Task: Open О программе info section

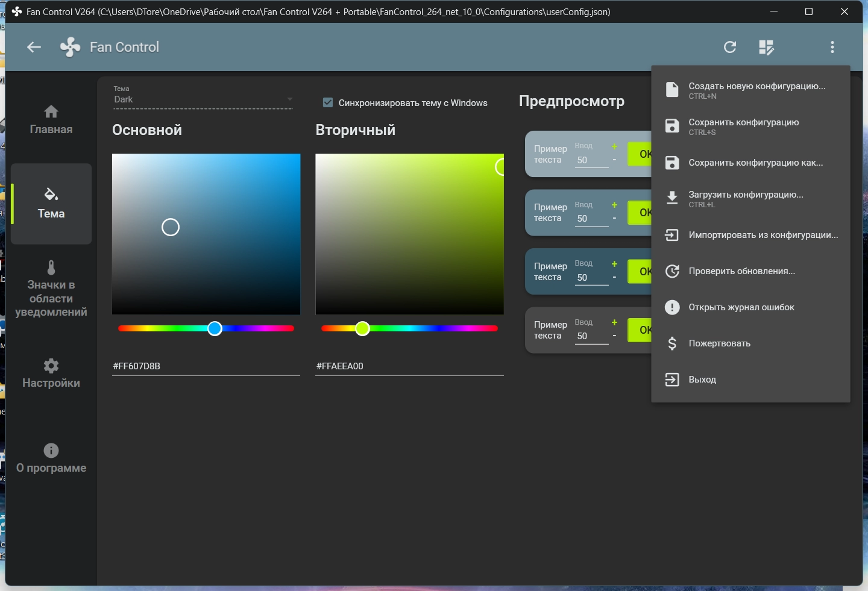Action: pyautogui.click(x=51, y=458)
